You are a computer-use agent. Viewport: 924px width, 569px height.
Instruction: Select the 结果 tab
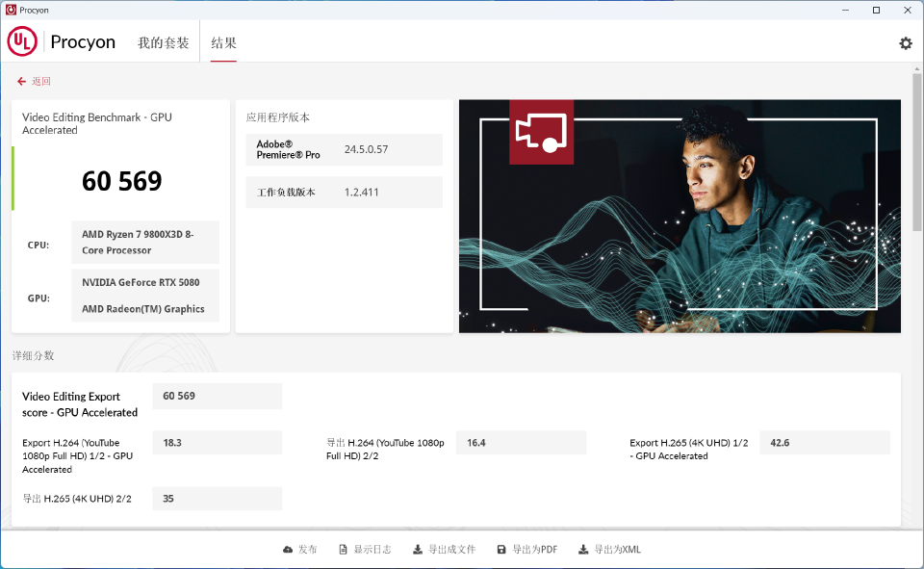223,42
